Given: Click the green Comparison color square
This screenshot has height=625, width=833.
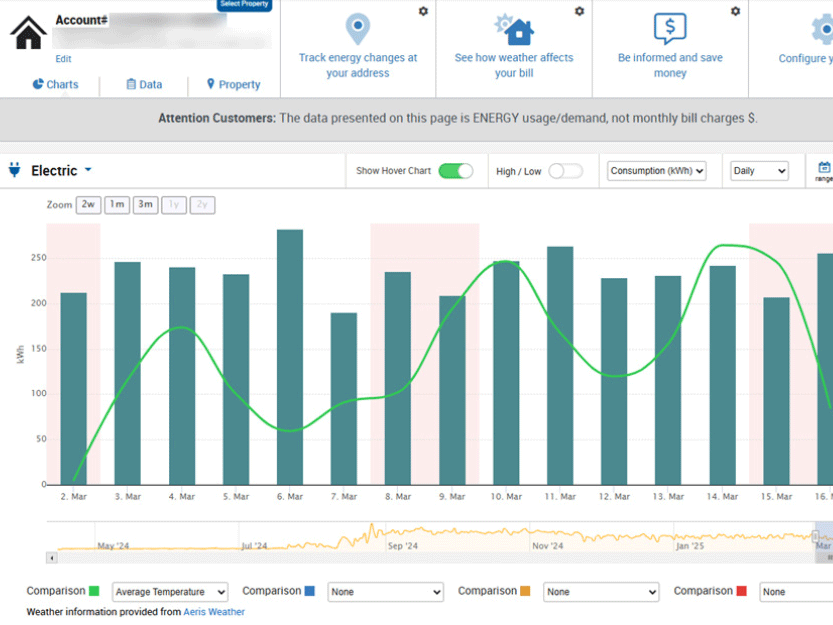Looking at the screenshot, I should coord(94,591).
